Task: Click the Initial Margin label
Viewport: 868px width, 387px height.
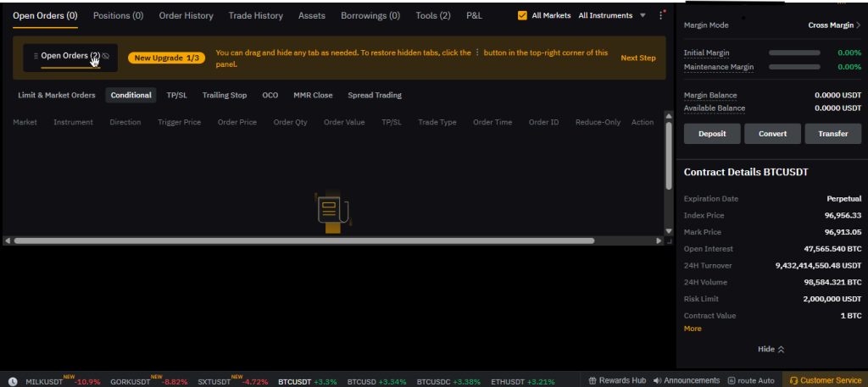Action: pos(706,53)
